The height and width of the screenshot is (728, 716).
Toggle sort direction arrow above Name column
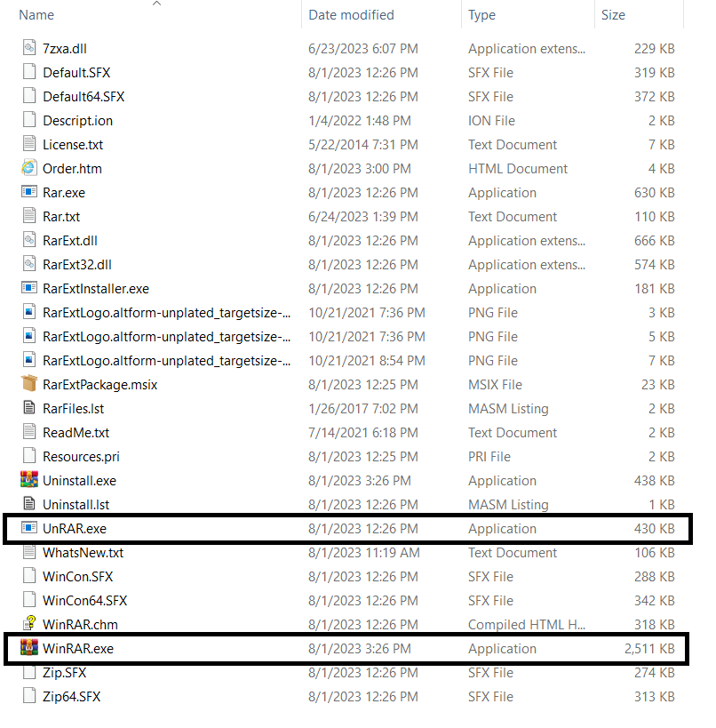pyautogui.click(x=157, y=4)
